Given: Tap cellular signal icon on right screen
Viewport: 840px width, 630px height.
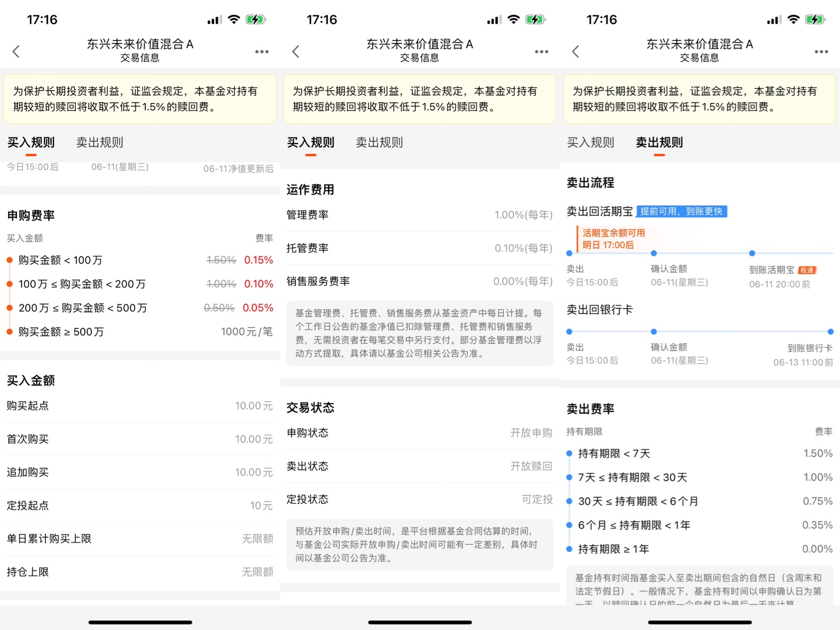Looking at the screenshot, I should [774, 20].
